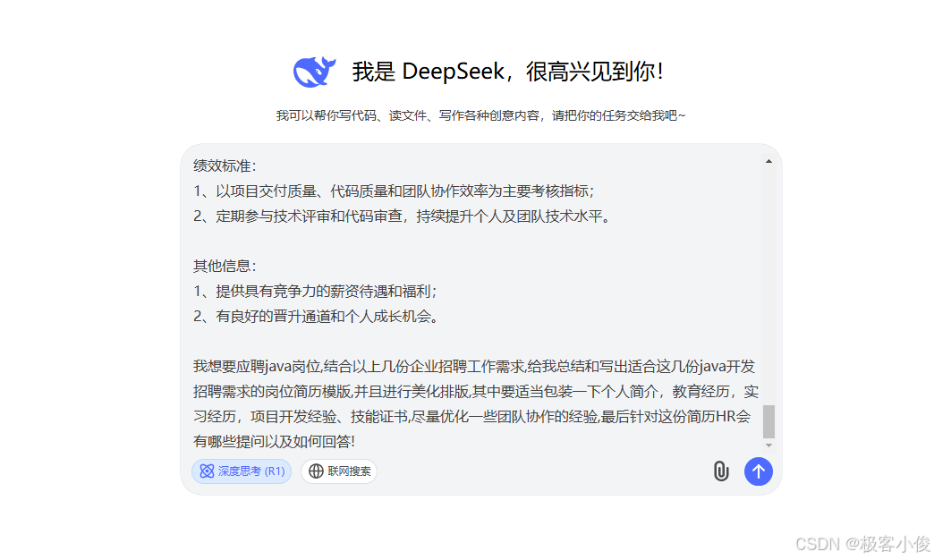Place the cursor in the line starting 我想要应聘java岗位
This screenshot has height=560, width=934.
coord(474,367)
